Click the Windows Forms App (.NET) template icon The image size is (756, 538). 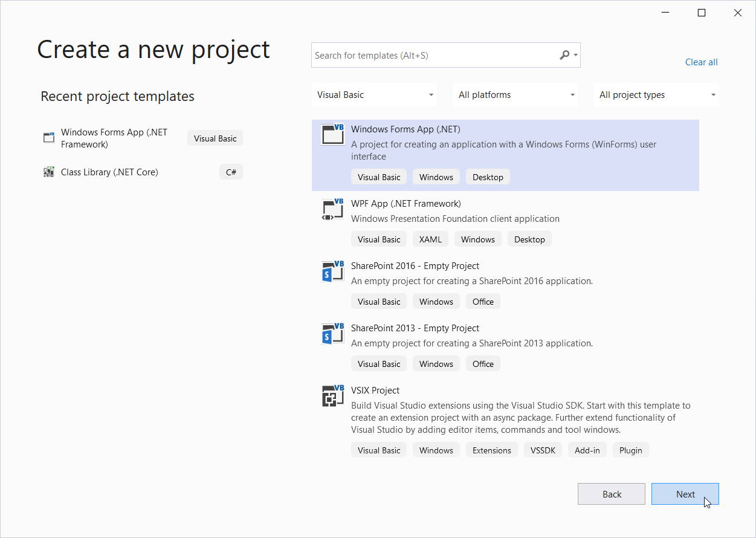(x=332, y=135)
